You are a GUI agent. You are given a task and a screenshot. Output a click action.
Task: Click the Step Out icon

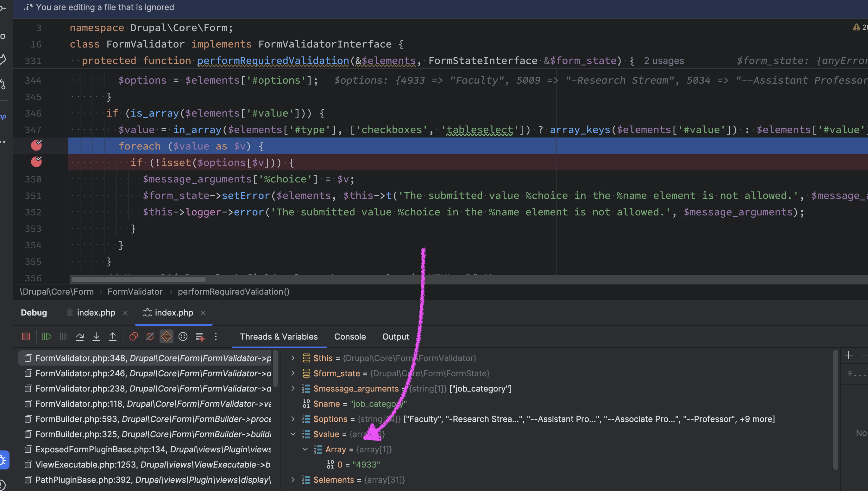pos(113,336)
